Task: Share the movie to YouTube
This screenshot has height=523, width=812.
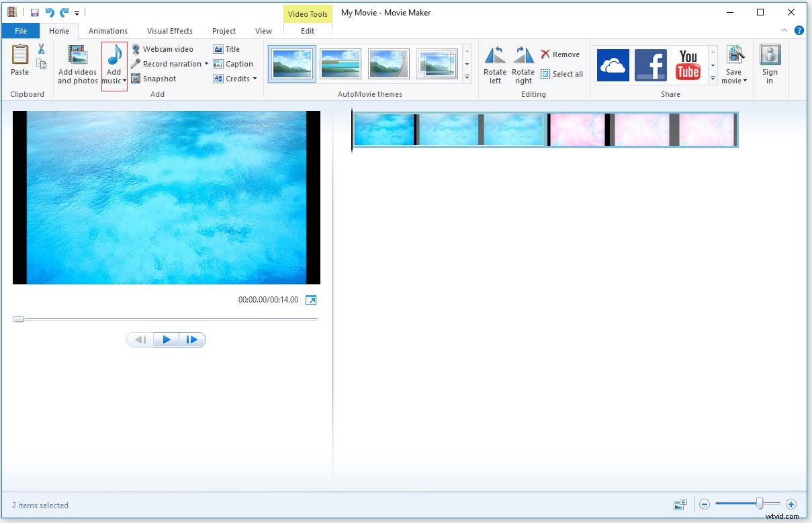Action: 688,65
